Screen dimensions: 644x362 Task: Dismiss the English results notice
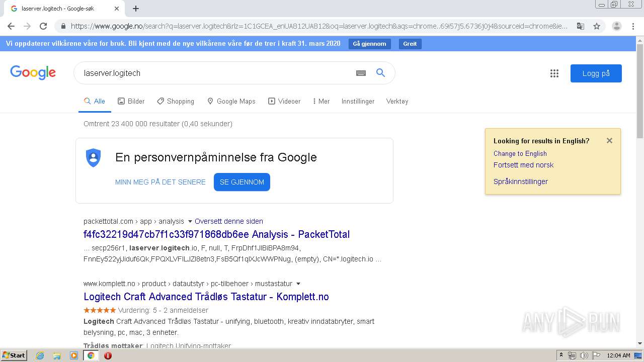pos(609,141)
